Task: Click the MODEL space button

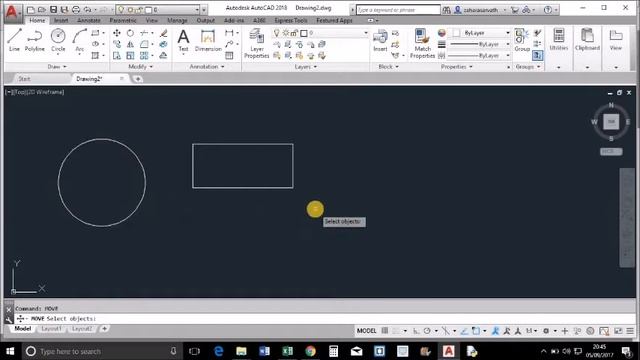Action: (367, 331)
